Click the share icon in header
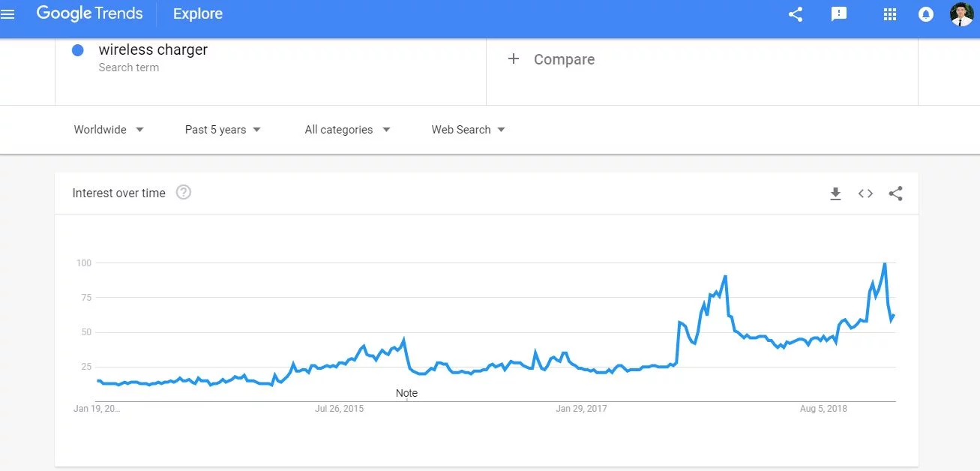This screenshot has height=471, width=980. 796,14
